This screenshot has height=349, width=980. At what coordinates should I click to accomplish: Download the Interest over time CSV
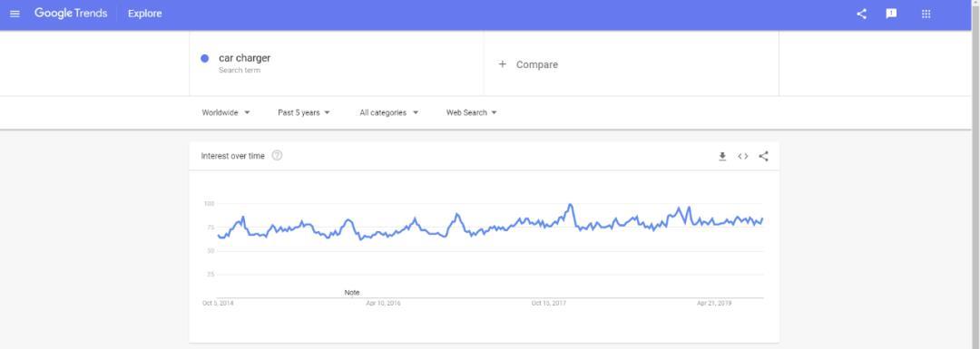tap(722, 156)
